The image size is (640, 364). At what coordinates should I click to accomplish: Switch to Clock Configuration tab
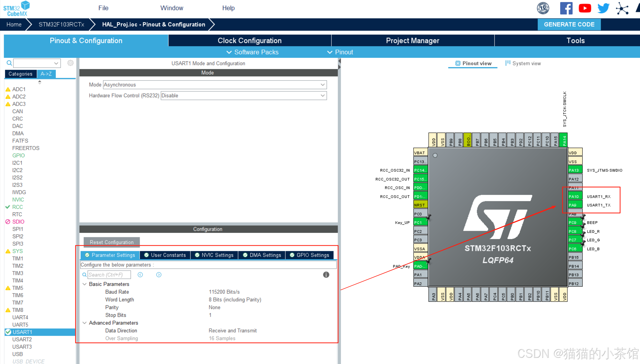point(250,41)
